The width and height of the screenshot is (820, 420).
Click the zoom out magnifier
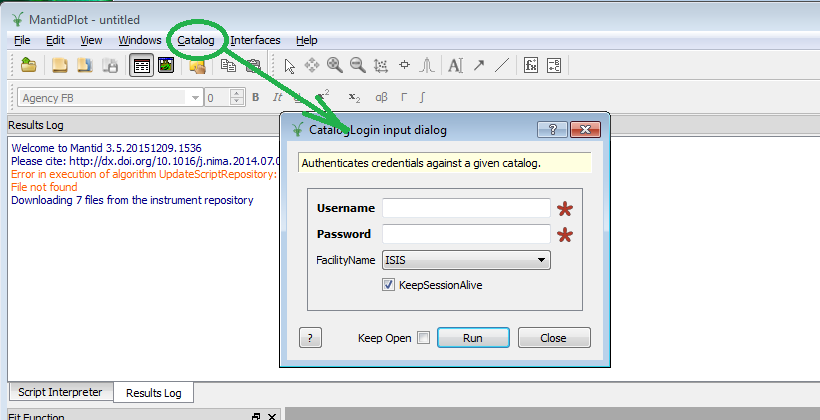pos(358,65)
